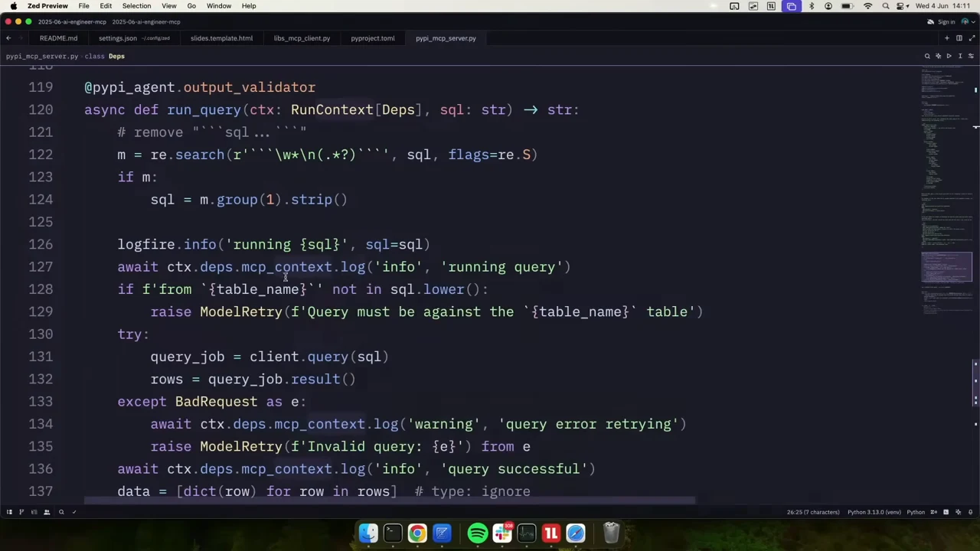Image resolution: width=980 pixels, height=551 pixels.
Task: Open Control Center in macOS menu bar
Action: coord(900,6)
